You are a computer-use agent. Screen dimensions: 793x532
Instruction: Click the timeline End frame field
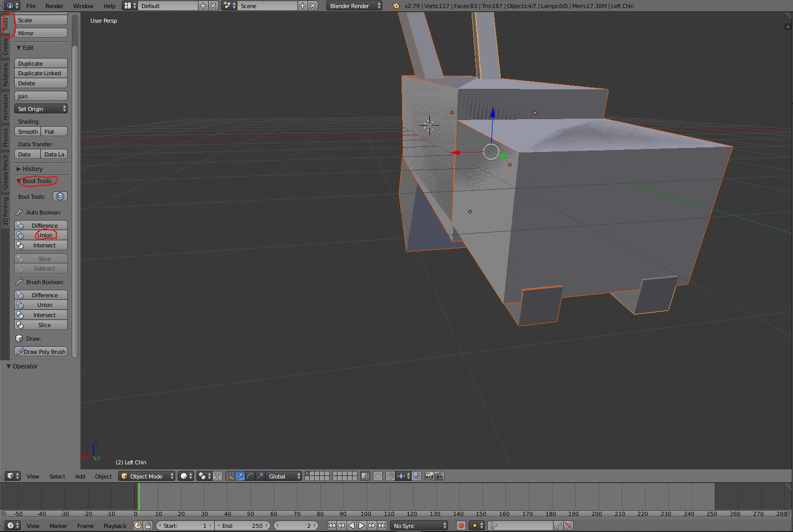(x=242, y=525)
